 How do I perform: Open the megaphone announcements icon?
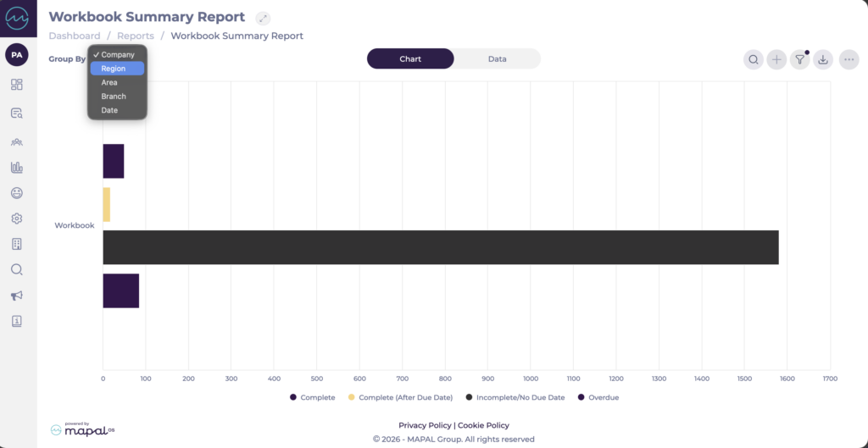click(x=16, y=296)
